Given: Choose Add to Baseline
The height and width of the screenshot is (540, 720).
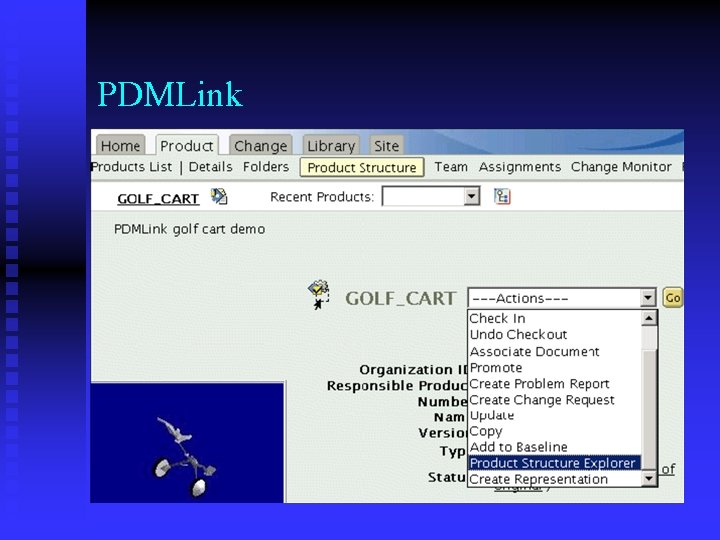Looking at the screenshot, I should (x=554, y=447).
